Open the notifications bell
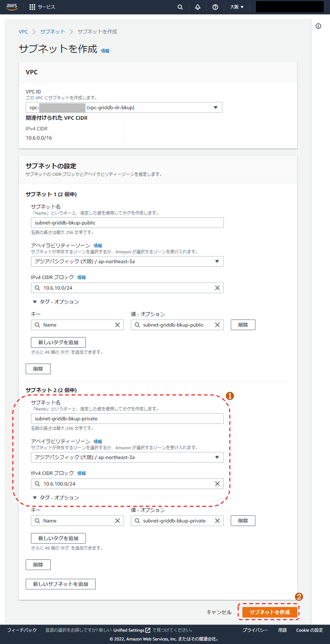 tap(197, 7)
